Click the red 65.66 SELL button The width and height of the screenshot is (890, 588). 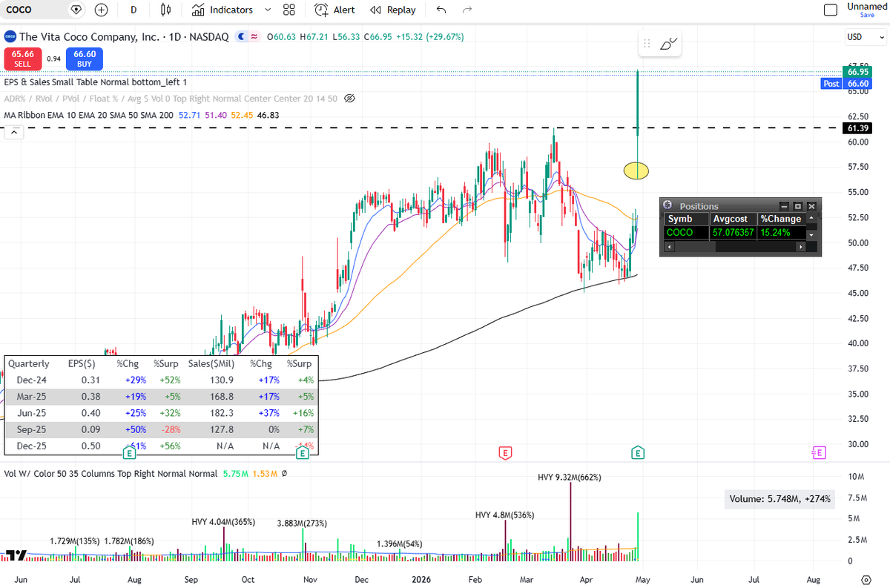(23, 59)
